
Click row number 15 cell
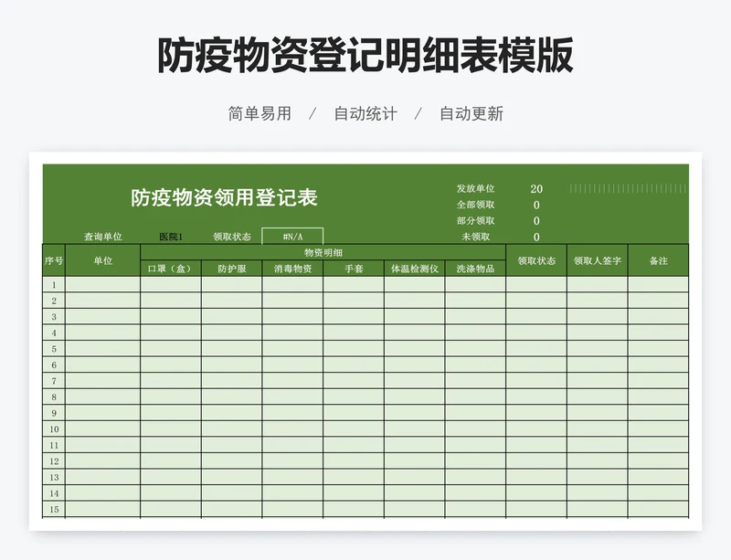point(54,509)
